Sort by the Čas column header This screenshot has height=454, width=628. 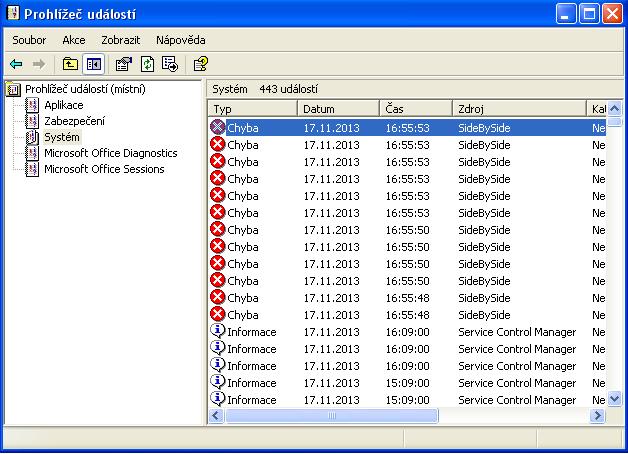(416, 108)
